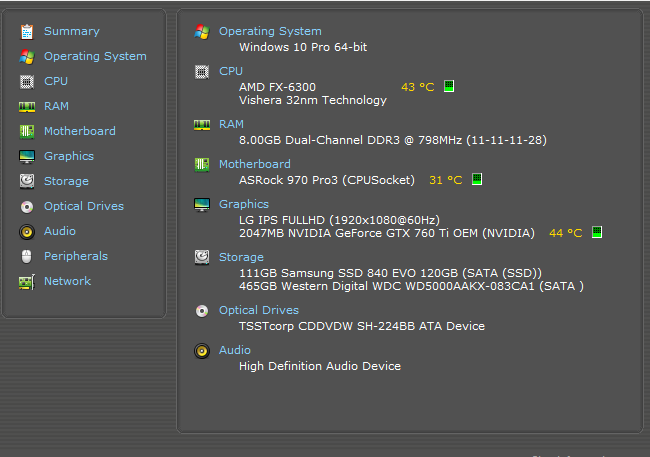
Task: Click the ASRock 970 Pro3 (CPUSocket) text
Action: (327, 180)
